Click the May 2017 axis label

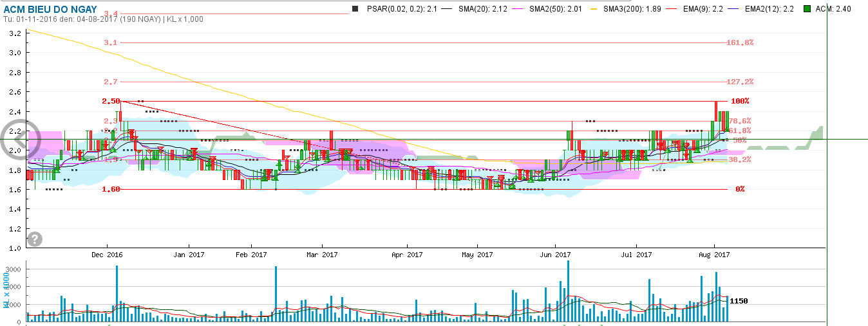point(477,255)
